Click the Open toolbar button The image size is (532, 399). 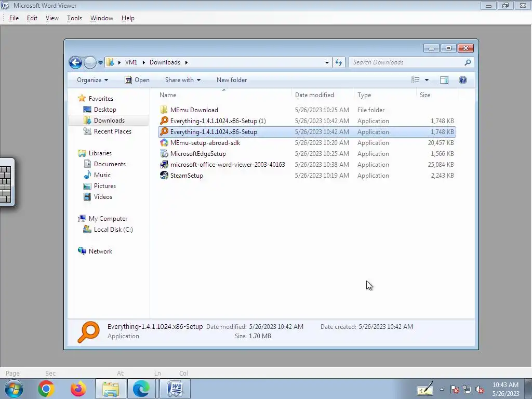coord(137,80)
